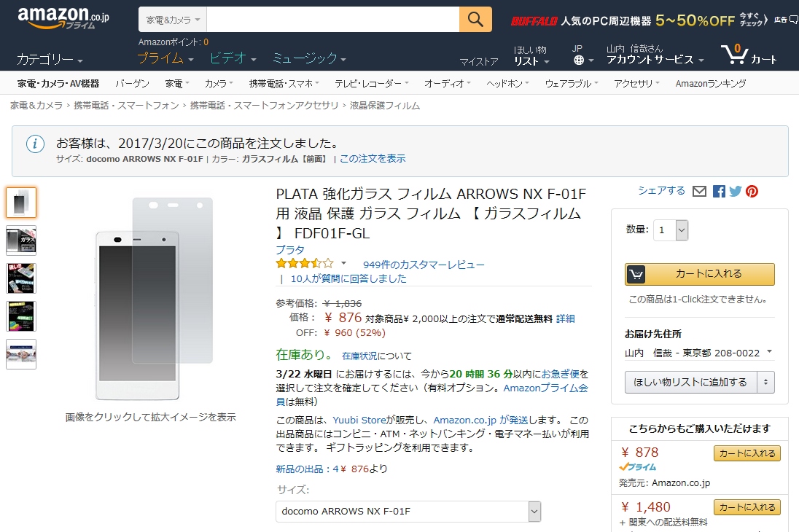Select third product thumbnail

tap(21, 278)
